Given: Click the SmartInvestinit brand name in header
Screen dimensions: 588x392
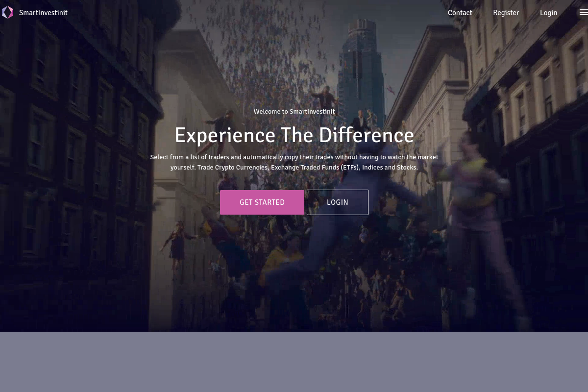Looking at the screenshot, I should coord(43,13).
